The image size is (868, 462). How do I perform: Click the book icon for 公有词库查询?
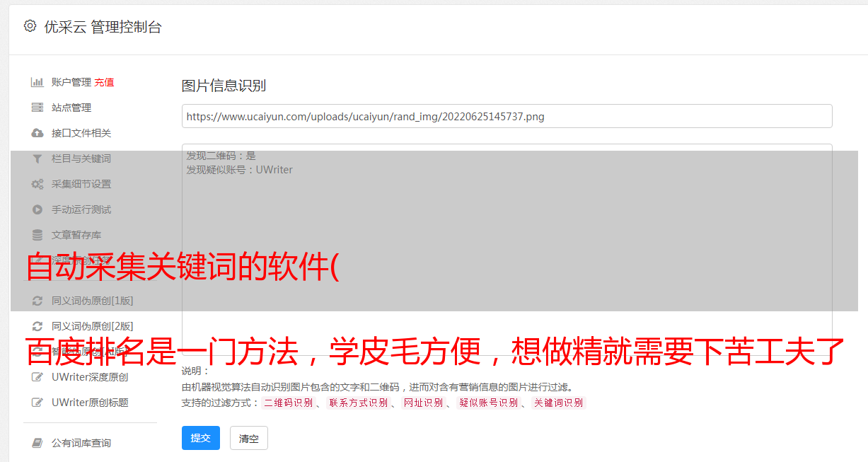tap(37, 443)
